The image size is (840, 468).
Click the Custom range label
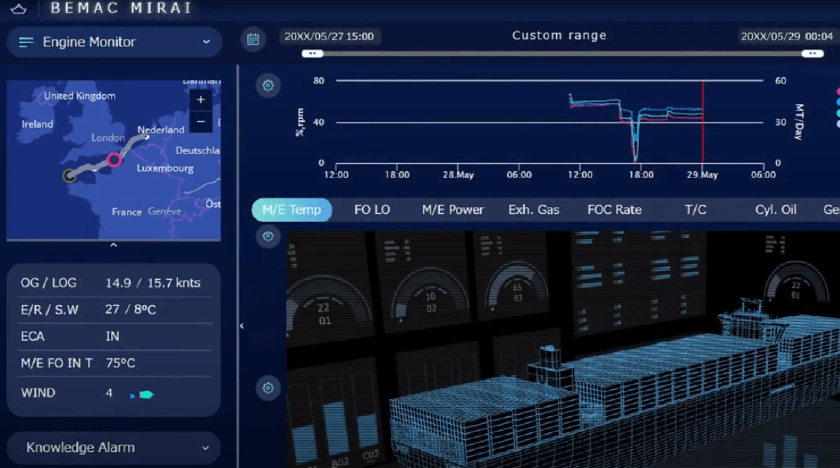(559, 35)
